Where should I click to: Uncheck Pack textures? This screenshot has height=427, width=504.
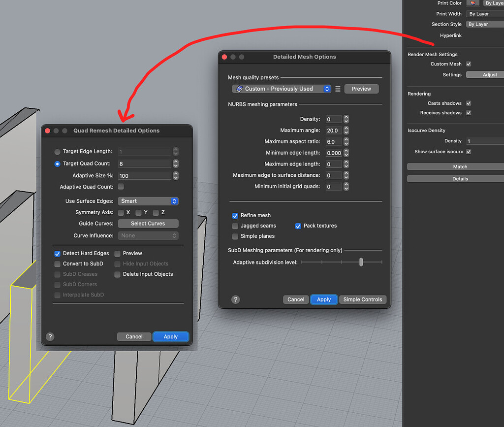(298, 226)
